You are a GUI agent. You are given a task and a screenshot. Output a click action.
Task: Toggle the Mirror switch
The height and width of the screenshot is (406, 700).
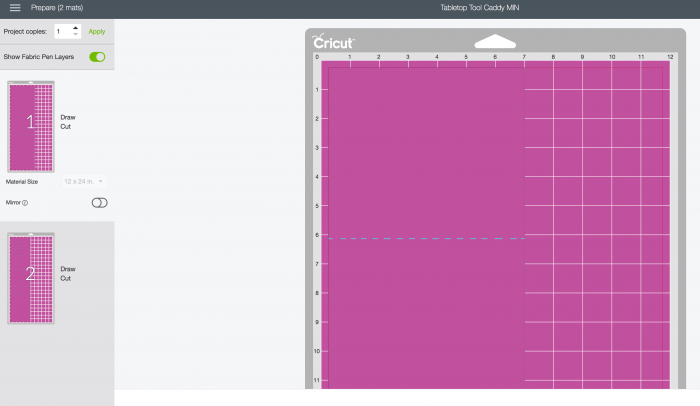(x=99, y=203)
